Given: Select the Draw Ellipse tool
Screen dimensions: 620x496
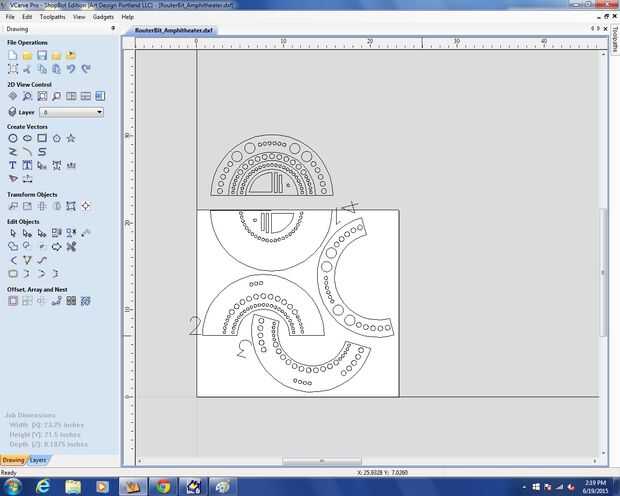Looking at the screenshot, I should pyautogui.click(x=27, y=138).
